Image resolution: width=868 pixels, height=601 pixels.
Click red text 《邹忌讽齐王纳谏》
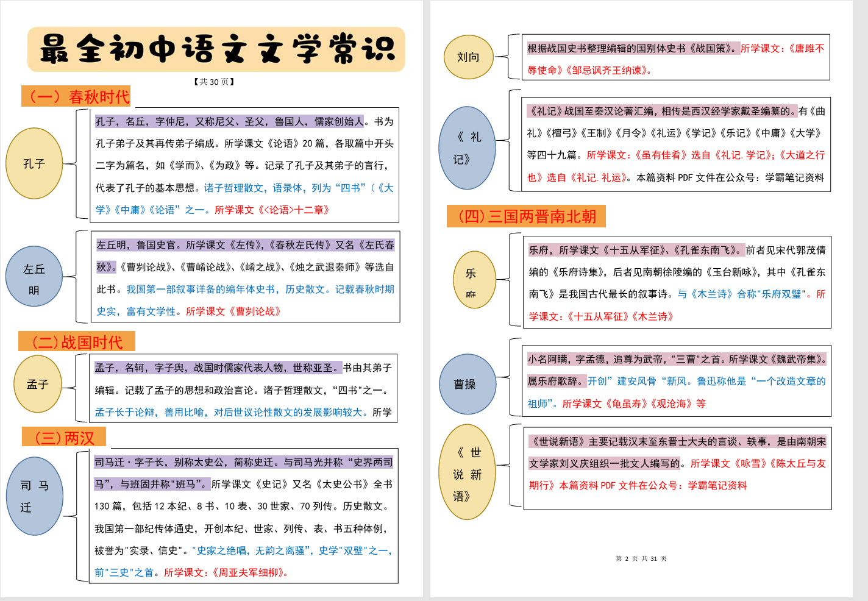tap(609, 70)
